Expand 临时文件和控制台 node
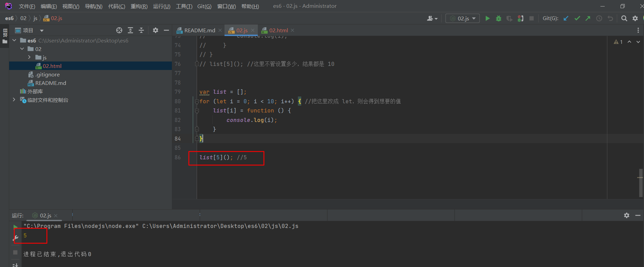 coord(14,100)
